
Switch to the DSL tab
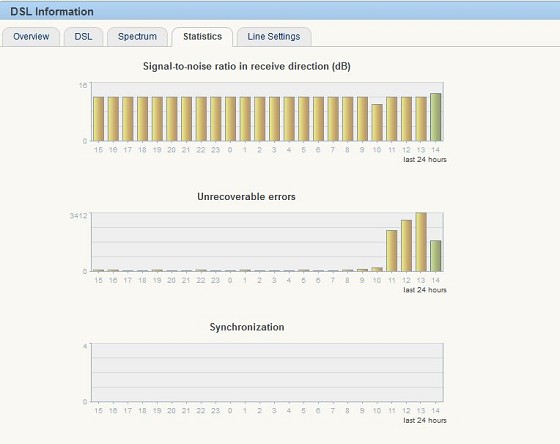tap(83, 36)
